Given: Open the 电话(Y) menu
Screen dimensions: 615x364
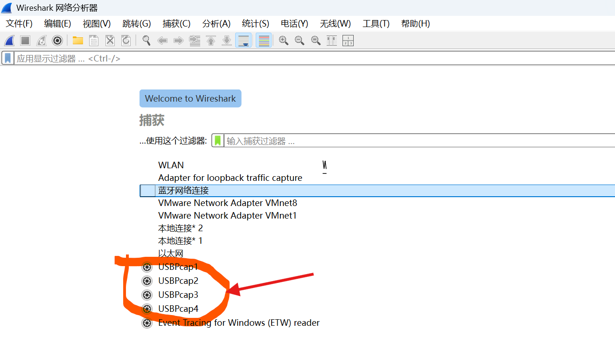Looking at the screenshot, I should [294, 23].
